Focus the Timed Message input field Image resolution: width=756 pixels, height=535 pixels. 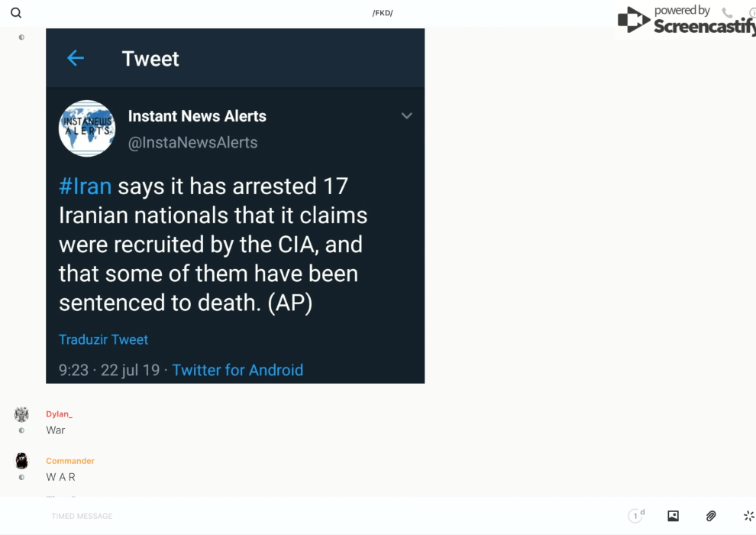(x=305, y=516)
